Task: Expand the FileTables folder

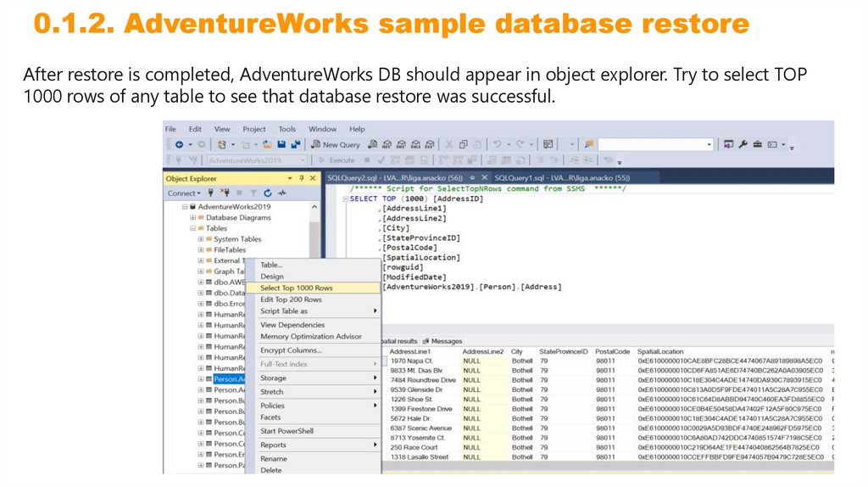Action: pyautogui.click(x=200, y=250)
